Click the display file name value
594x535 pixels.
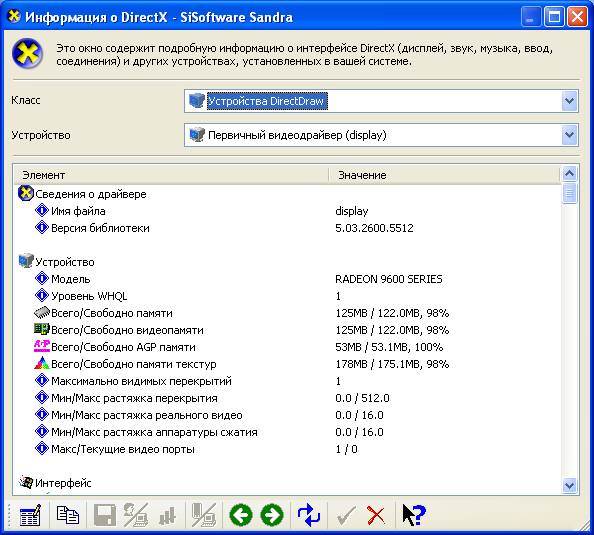tap(352, 211)
